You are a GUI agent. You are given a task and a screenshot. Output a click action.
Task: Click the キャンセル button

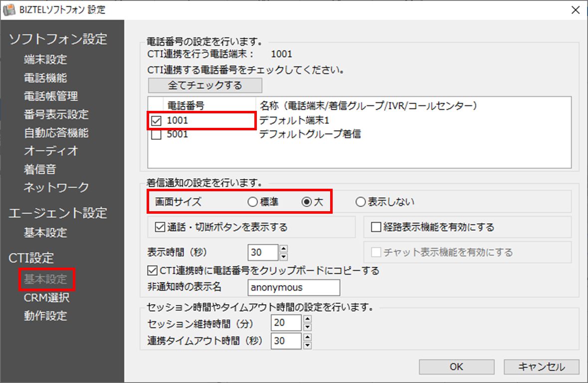coord(542,367)
